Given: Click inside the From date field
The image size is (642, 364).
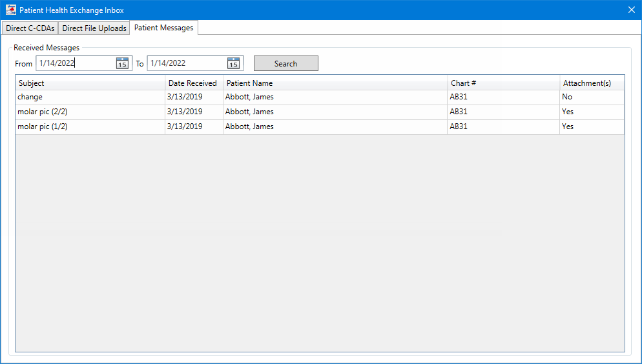Looking at the screenshot, I should click(x=74, y=63).
